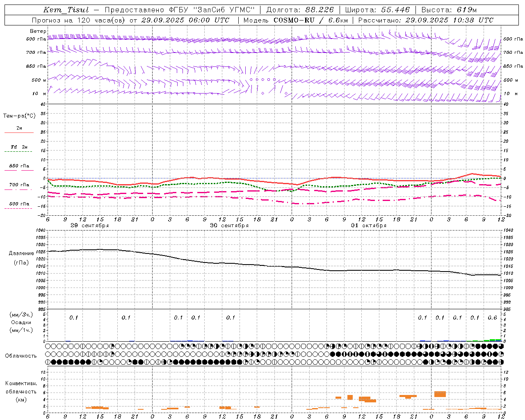Image resolution: width=525 pixels, height=420 pixels.
Task: Select the Облачность cloud cover label
Action: (21, 356)
